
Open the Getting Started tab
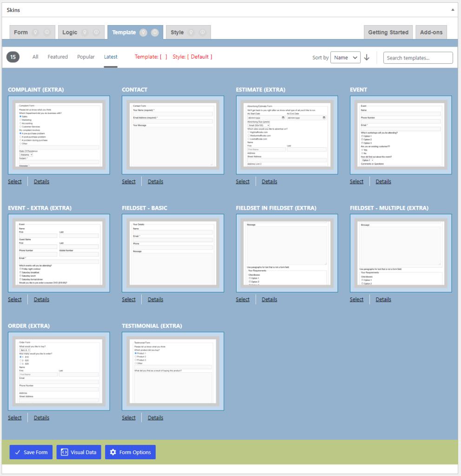coord(388,32)
